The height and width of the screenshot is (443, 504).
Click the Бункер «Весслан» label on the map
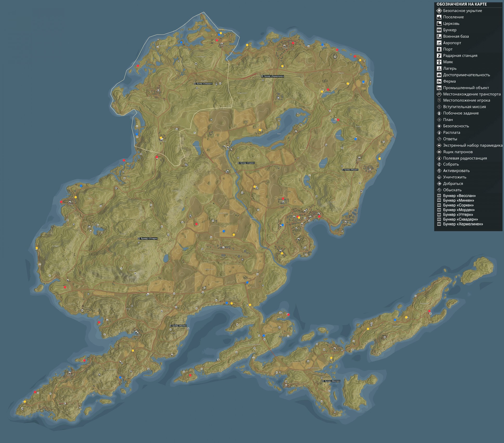pyautogui.click(x=331, y=381)
